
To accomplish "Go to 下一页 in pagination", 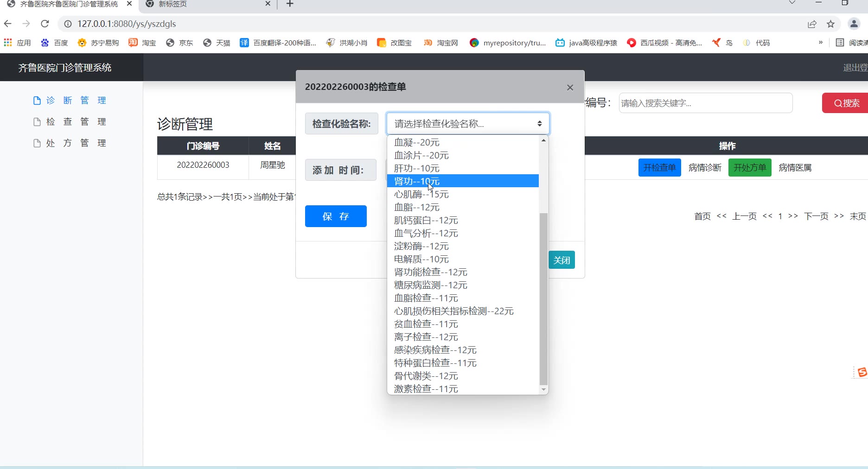I will [x=816, y=216].
